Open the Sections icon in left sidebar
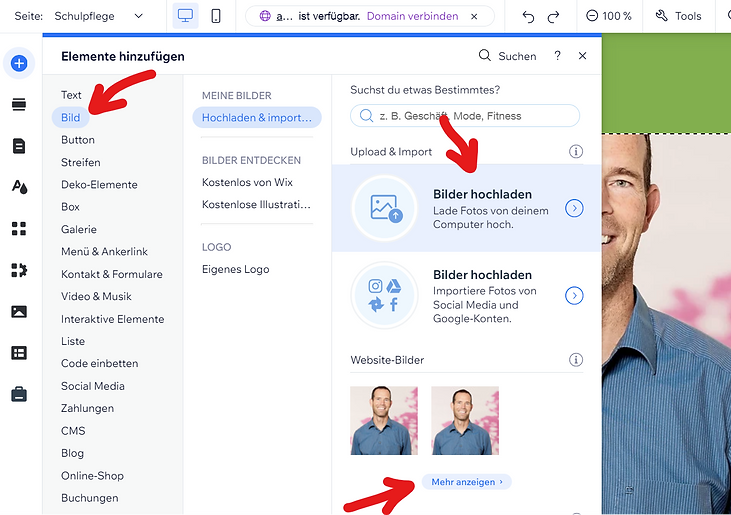 tap(19, 104)
